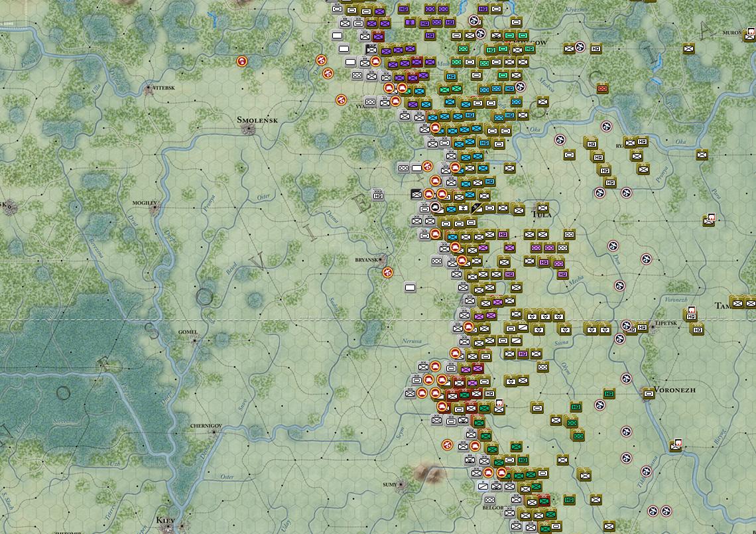
Task: Click the Smolensk city label
Action: (x=257, y=119)
